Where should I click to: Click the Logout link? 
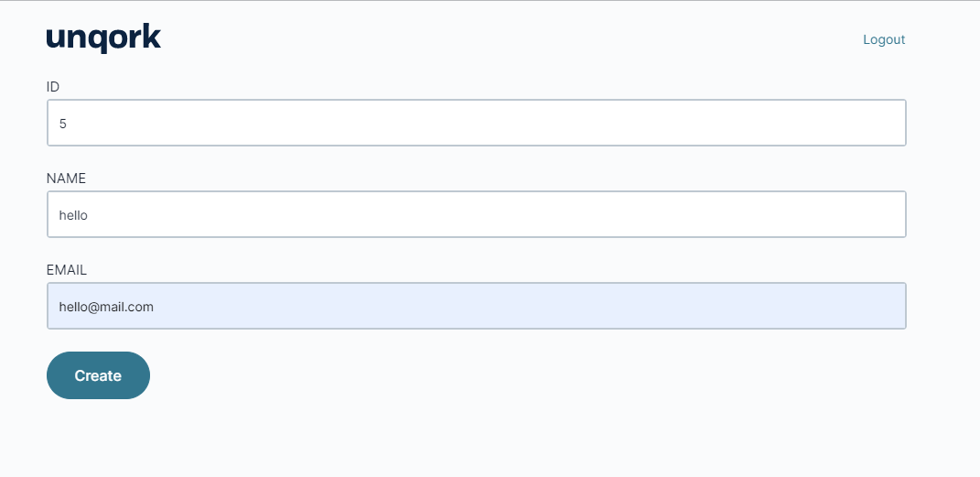coord(883,39)
